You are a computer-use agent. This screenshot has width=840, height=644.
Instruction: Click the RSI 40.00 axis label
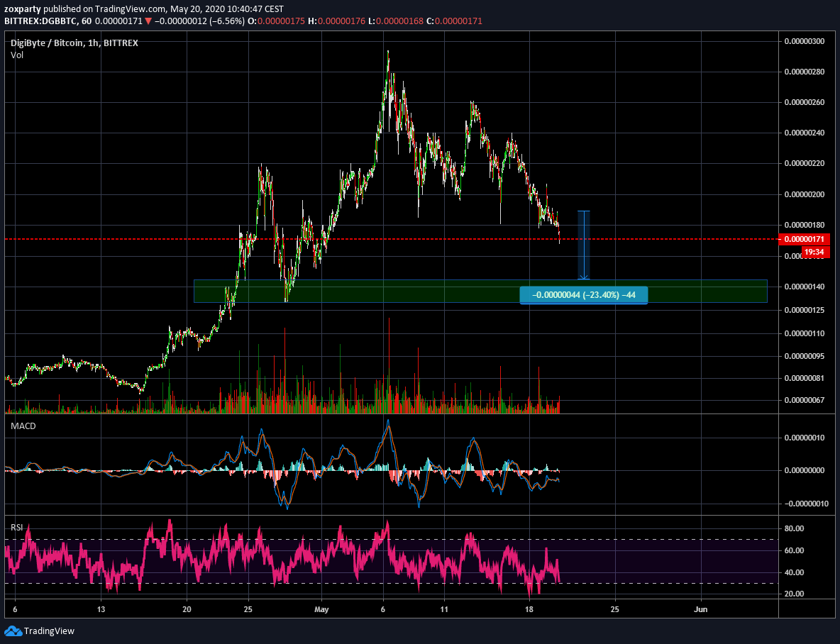point(794,572)
